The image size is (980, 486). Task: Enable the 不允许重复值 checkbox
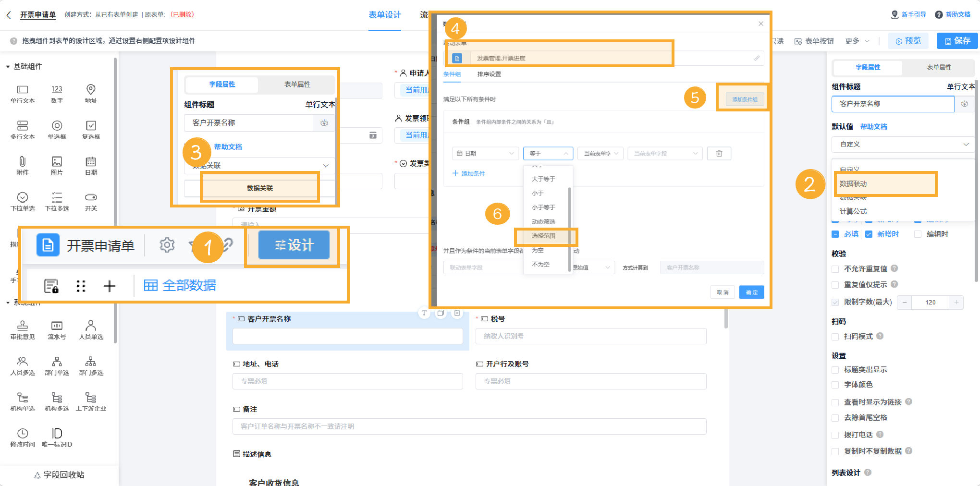tap(835, 268)
